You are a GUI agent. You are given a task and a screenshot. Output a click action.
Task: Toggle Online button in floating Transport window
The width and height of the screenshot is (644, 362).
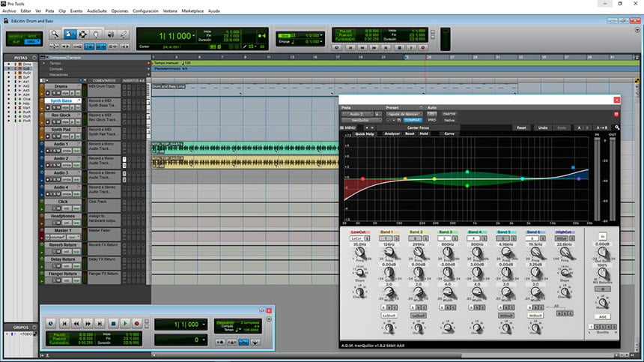pyautogui.click(x=51, y=324)
